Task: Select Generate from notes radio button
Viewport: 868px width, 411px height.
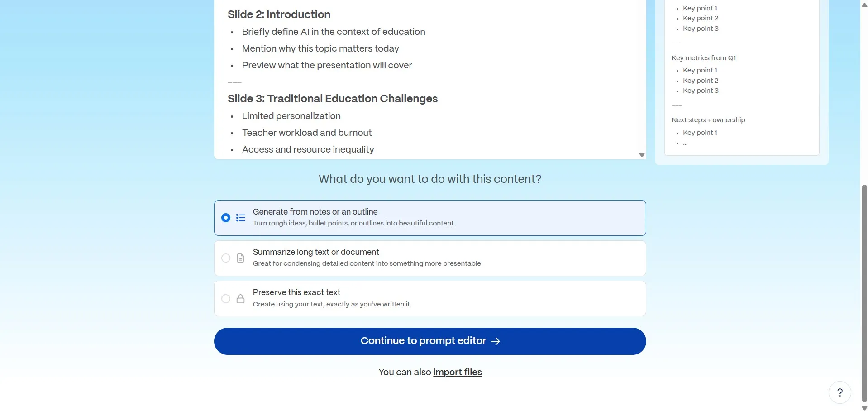Action: pos(226,218)
